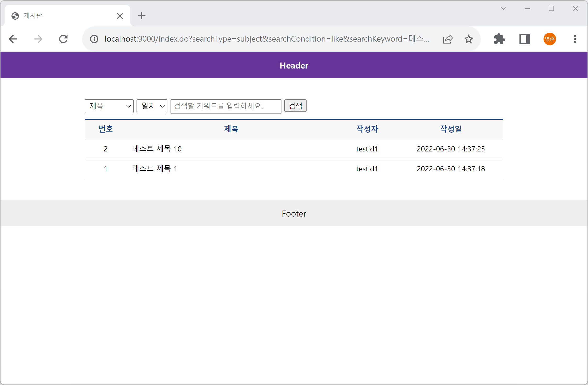588x385 pixels.
Task: Close the 게시판 tab
Action: [120, 16]
